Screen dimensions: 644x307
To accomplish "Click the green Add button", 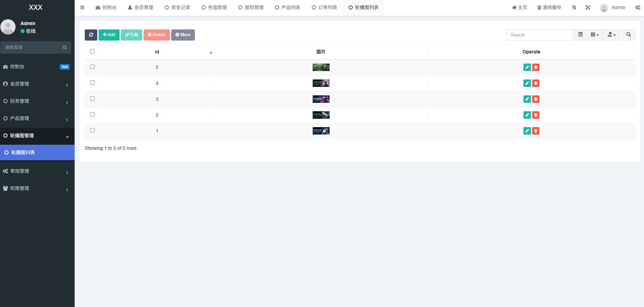I will click(109, 35).
